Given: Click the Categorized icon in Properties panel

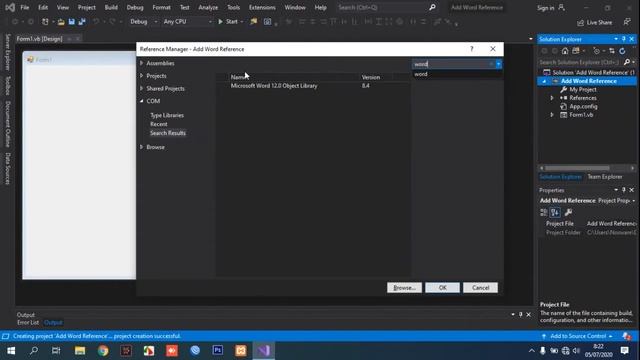Looking at the screenshot, I should tap(544, 212).
